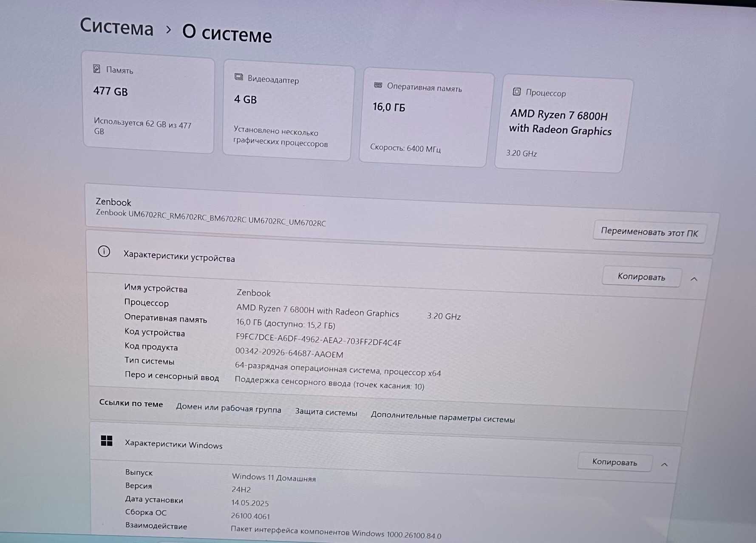Screen dimensions: 756x543
Task: Click Пакет интерфейса компонентов Windows value
Action: (x=336, y=532)
